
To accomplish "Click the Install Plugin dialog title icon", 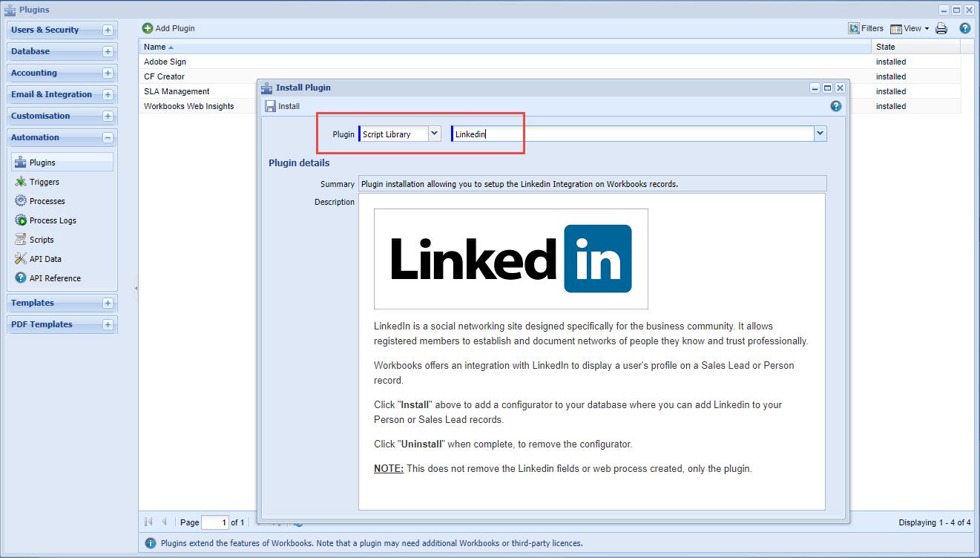I will pos(267,88).
